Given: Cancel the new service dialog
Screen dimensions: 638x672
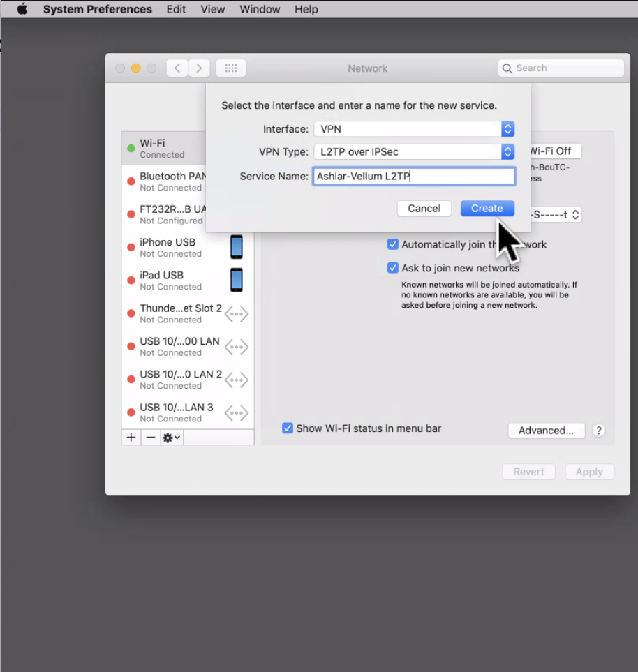Looking at the screenshot, I should [x=424, y=208].
